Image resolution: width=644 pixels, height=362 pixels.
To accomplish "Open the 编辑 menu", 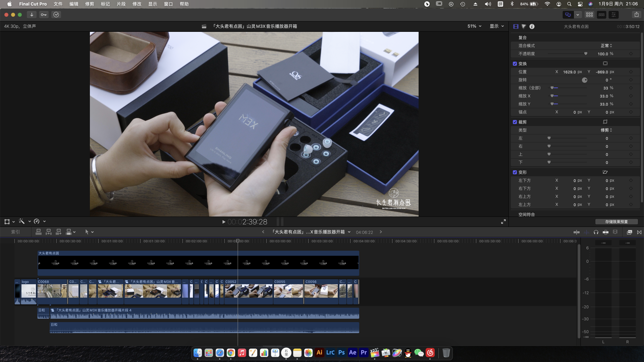I will 74,4.
